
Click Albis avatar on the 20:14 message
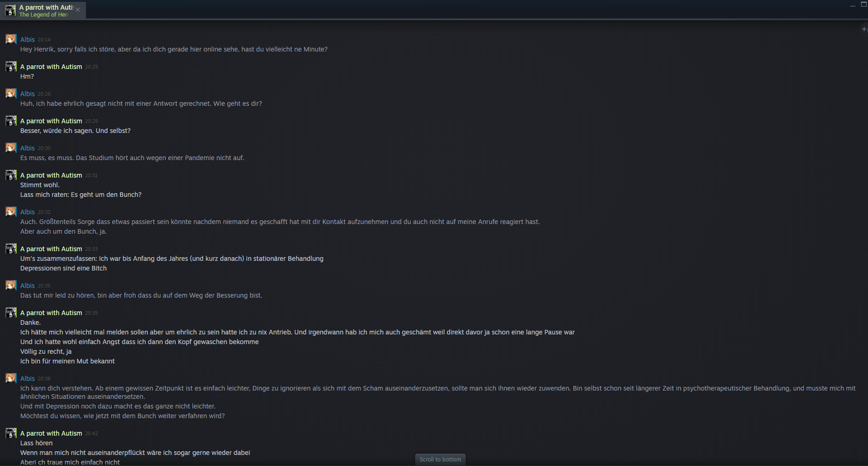point(11,39)
